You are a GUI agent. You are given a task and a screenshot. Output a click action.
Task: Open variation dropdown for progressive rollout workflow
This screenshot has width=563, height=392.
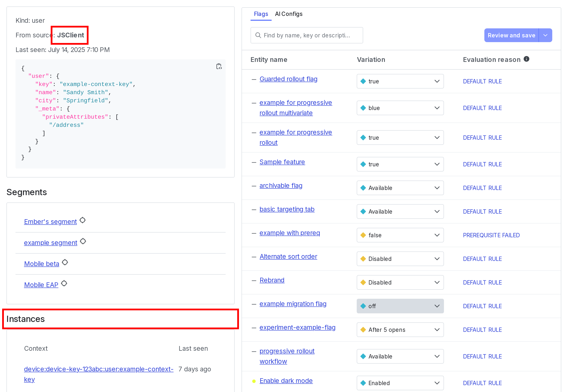[400, 356]
